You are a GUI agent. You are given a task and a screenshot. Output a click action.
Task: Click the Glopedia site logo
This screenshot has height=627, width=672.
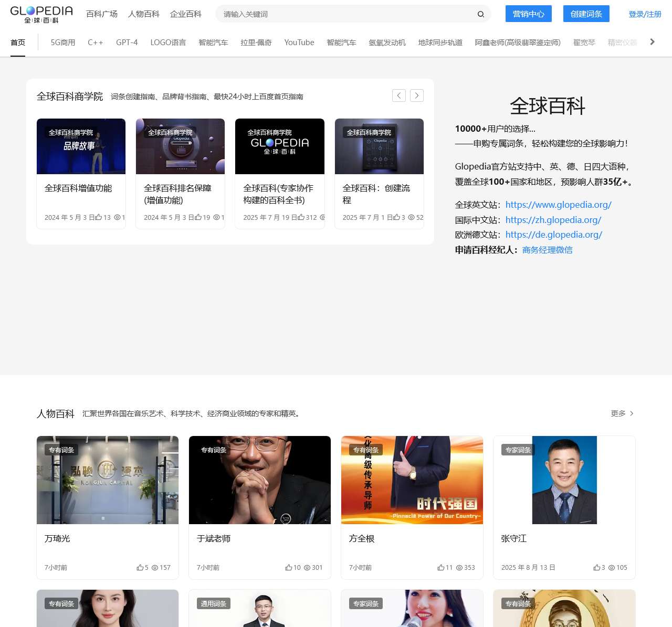(41, 14)
